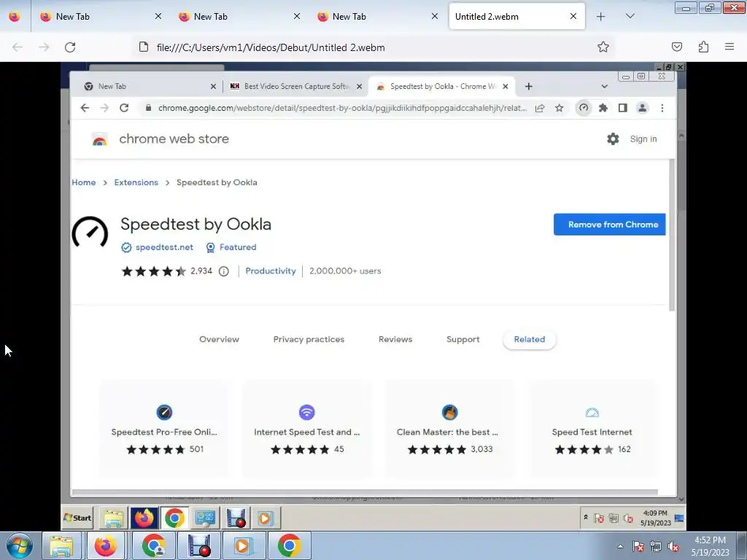Open the Reviews section tab

coord(395,340)
